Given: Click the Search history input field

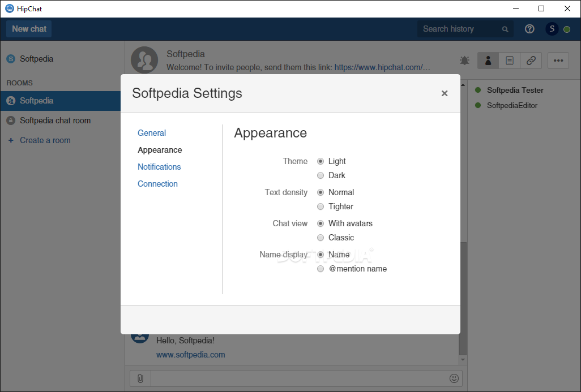Looking at the screenshot, I should (x=459, y=29).
